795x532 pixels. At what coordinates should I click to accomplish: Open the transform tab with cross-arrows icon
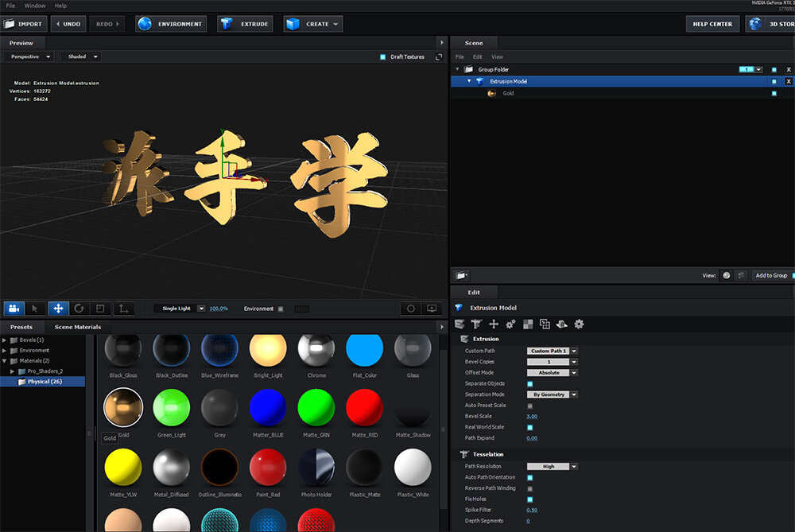(494, 324)
